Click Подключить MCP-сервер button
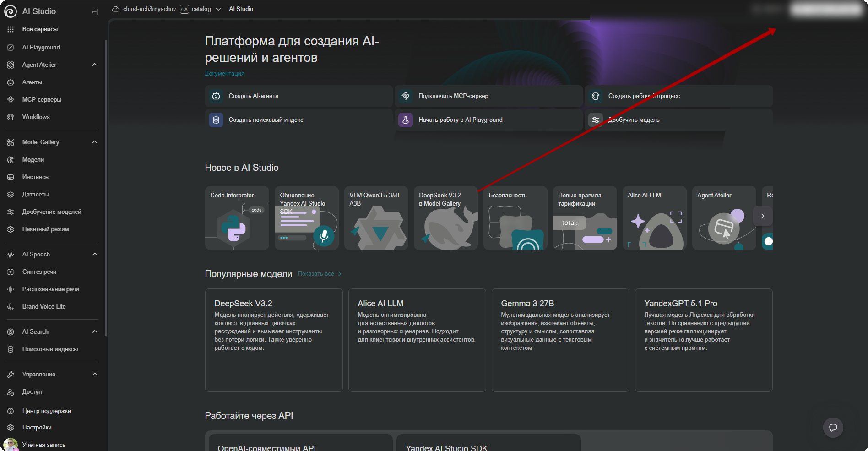The height and width of the screenshot is (451, 868). pos(488,96)
